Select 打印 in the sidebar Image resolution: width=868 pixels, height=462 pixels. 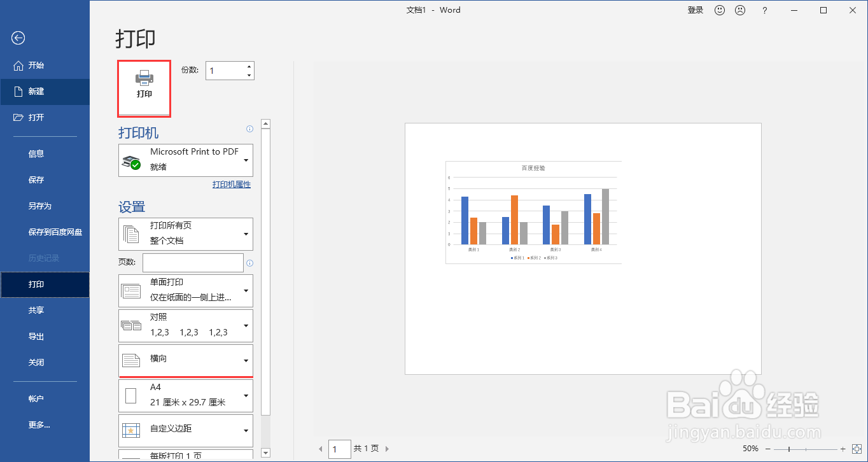coord(45,284)
